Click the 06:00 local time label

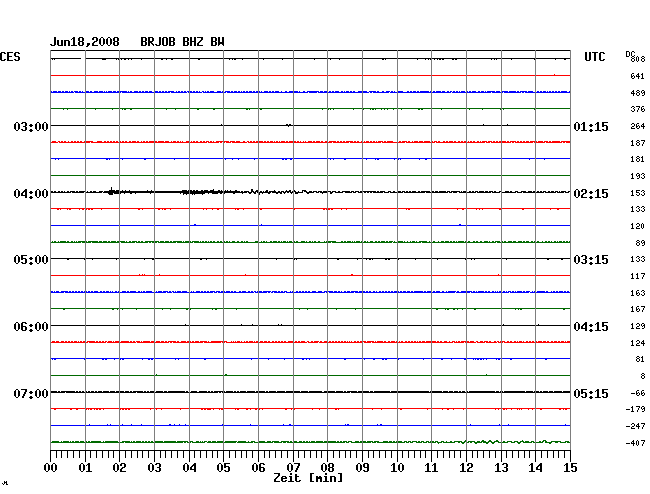[31, 327]
